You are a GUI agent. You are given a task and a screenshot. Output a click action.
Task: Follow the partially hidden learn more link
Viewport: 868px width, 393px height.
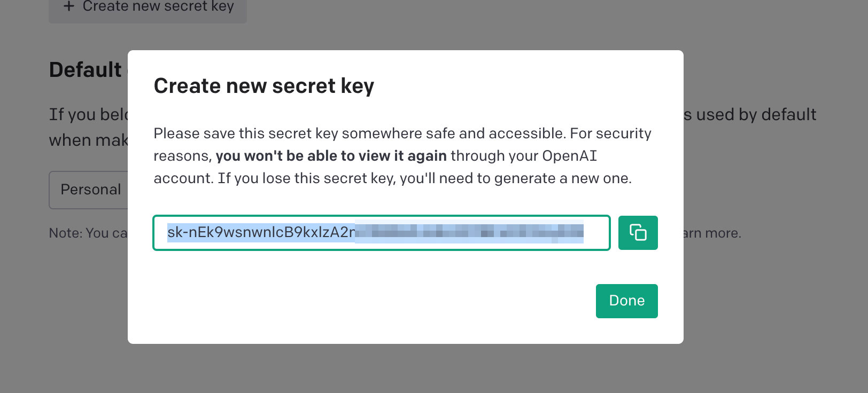click(x=712, y=233)
